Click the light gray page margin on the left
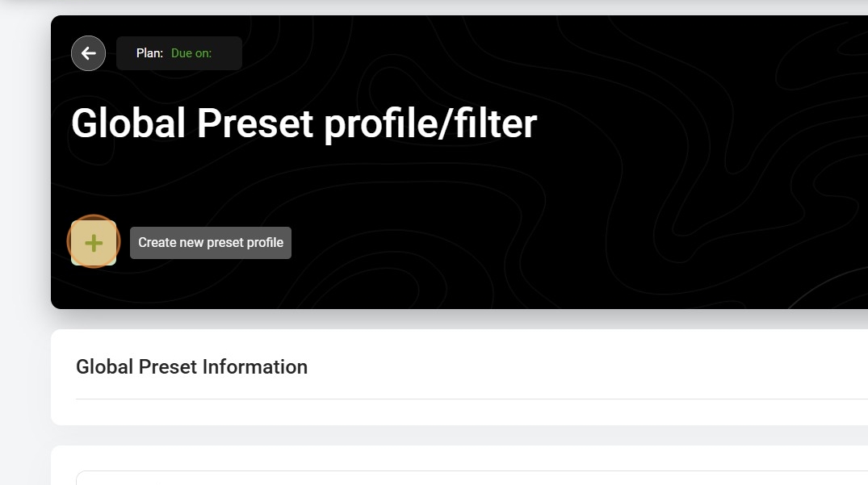 pos(25,249)
